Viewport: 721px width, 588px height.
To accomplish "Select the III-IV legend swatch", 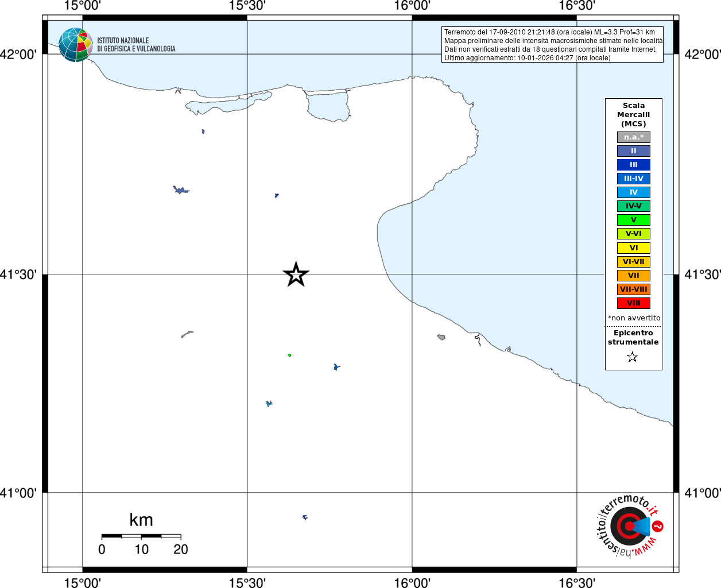I will click(x=634, y=179).
